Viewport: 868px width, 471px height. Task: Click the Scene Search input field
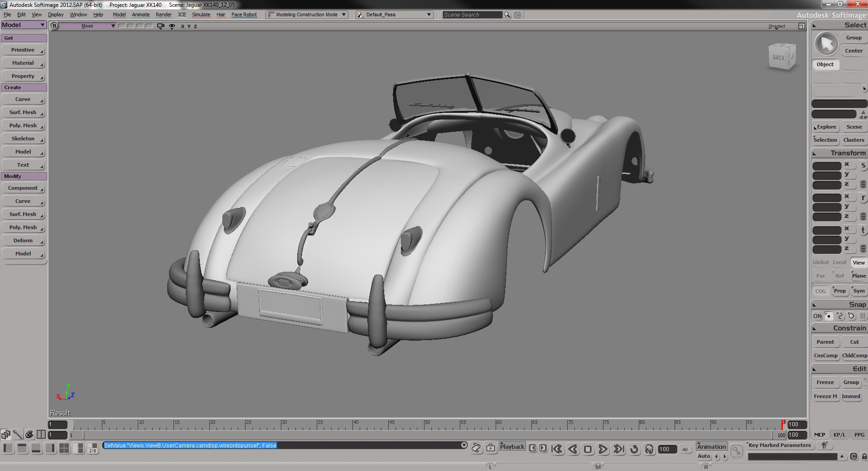(x=472, y=15)
